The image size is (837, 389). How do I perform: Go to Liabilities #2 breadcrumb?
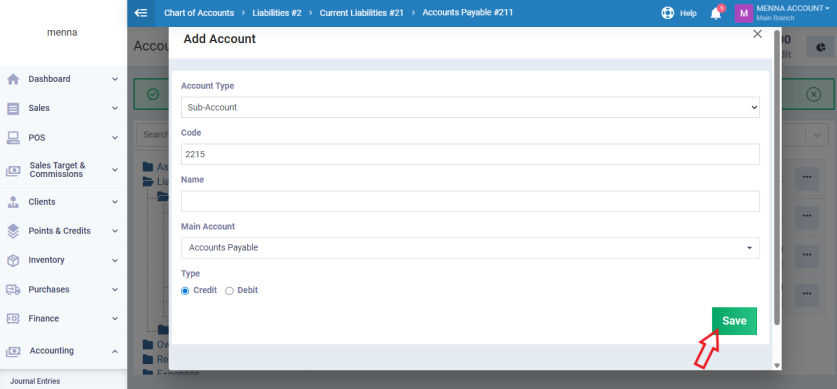(277, 12)
